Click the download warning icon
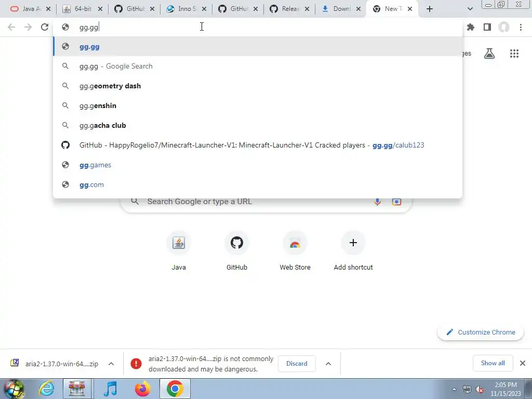 pyautogui.click(x=136, y=364)
